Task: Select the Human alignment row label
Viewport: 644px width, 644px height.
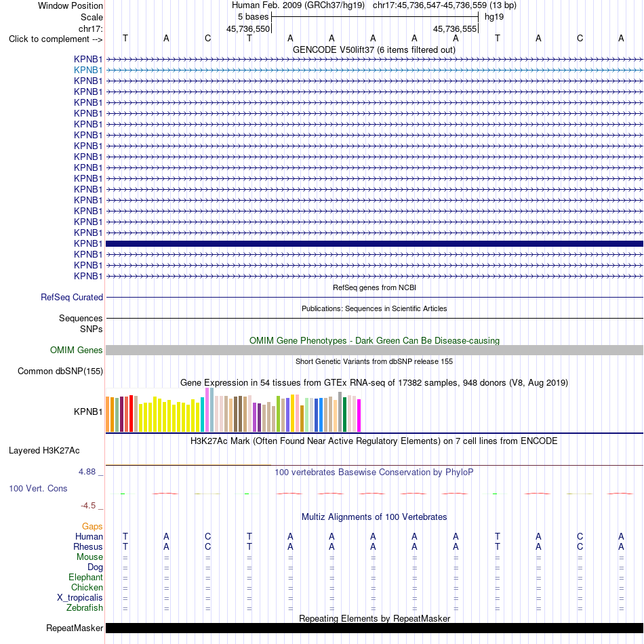Action: coord(89,536)
